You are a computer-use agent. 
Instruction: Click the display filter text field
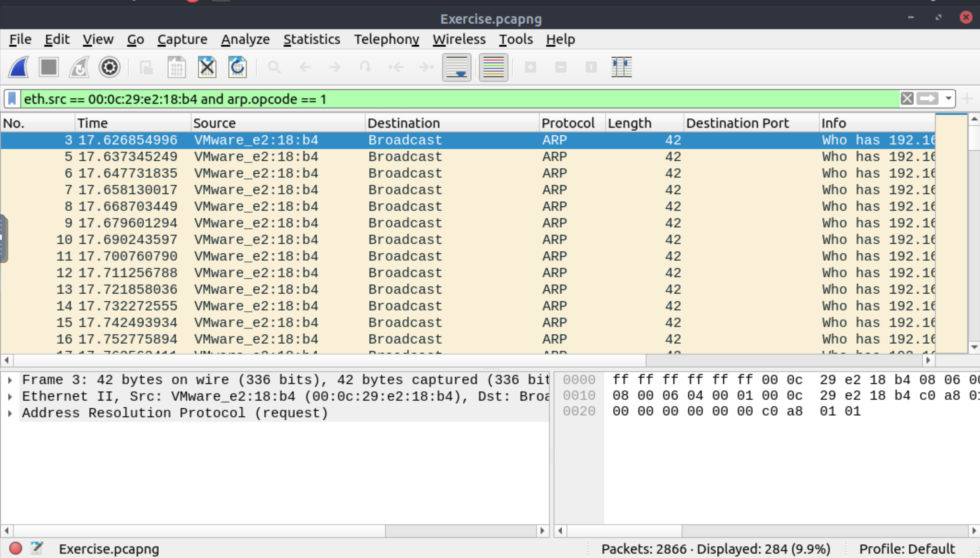pos(459,99)
